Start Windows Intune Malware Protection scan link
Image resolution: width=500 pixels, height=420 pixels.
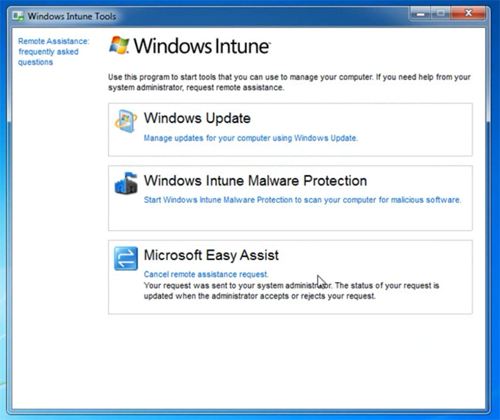click(x=302, y=200)
